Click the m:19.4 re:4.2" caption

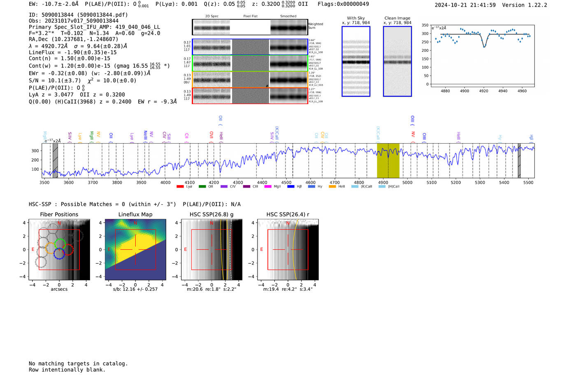coord(288,289)
